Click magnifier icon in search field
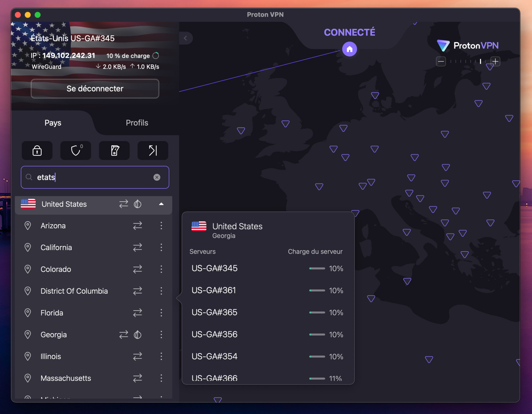532x414 pixels. point(29,177)
